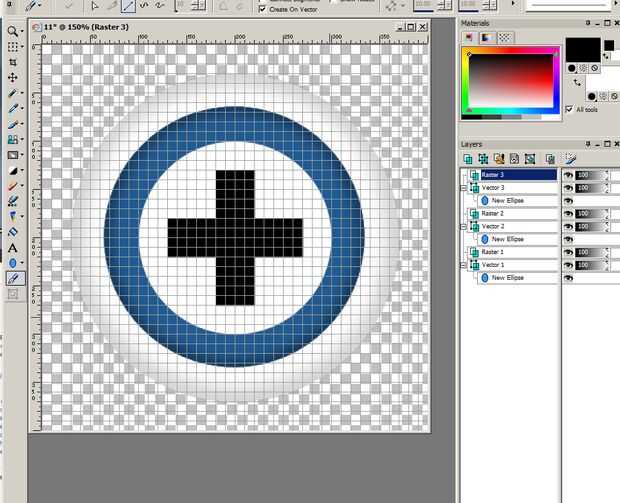Switch to the Frame tab in Materials
The image size is (620, 503).
tap(469, 38)
